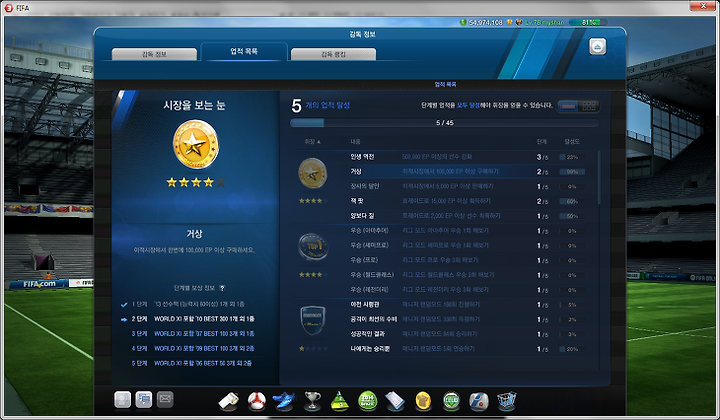
Task: Select the 우승 (레전더리) achievement row
Action: [x=467, y=290]
